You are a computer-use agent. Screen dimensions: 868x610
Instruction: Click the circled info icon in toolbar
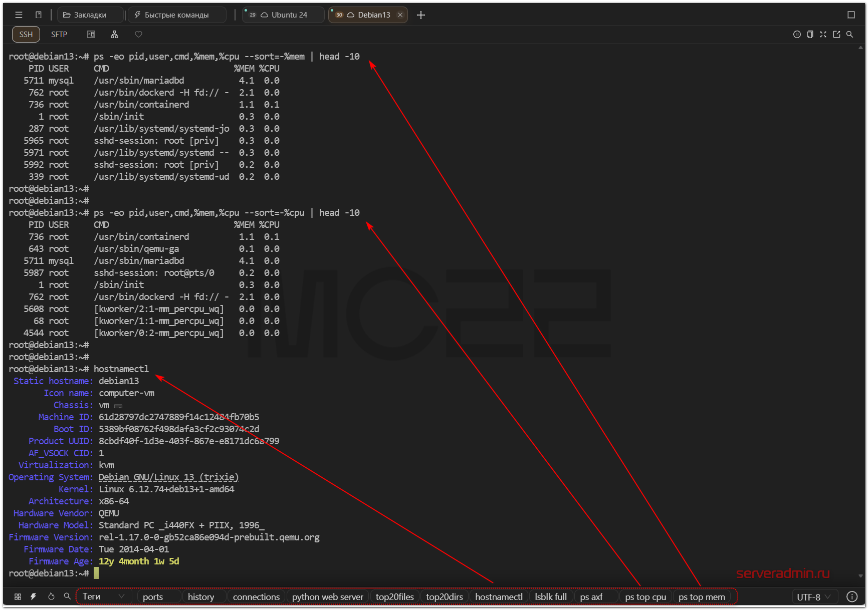(x=797, y=35)
